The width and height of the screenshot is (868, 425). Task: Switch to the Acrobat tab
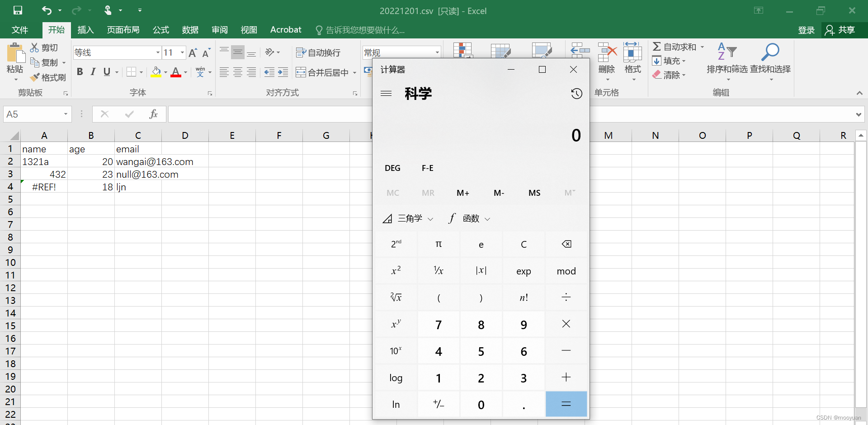pyautogui.click(x=286, y=30)
